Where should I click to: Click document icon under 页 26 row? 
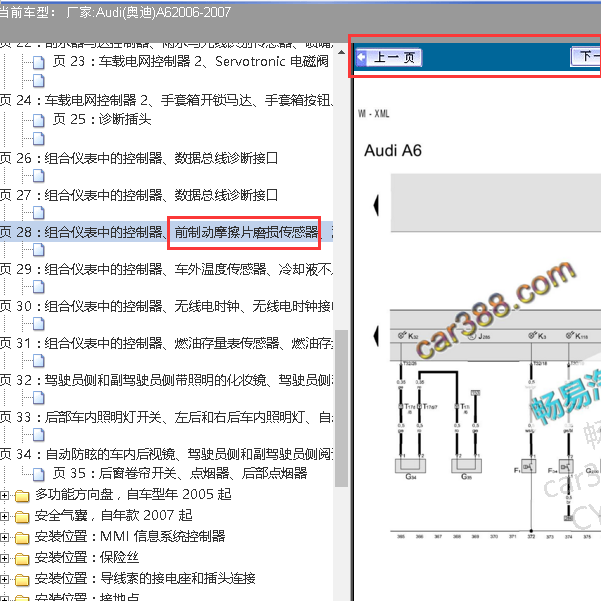point(39,176)
